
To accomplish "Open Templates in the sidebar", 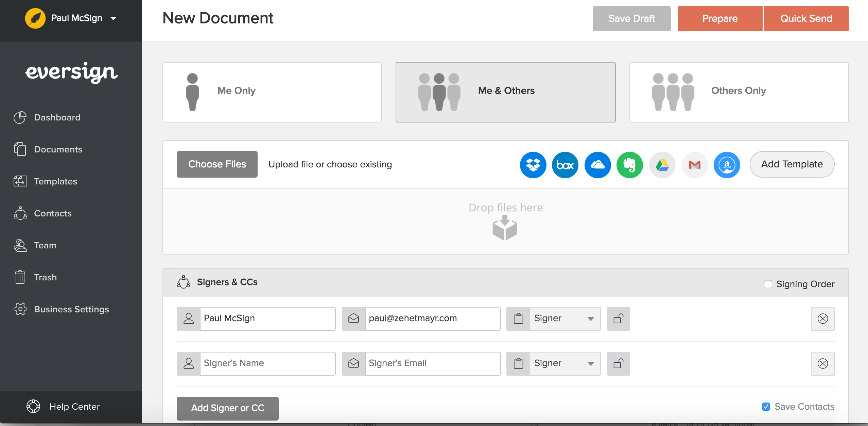I will coord(55,181).
